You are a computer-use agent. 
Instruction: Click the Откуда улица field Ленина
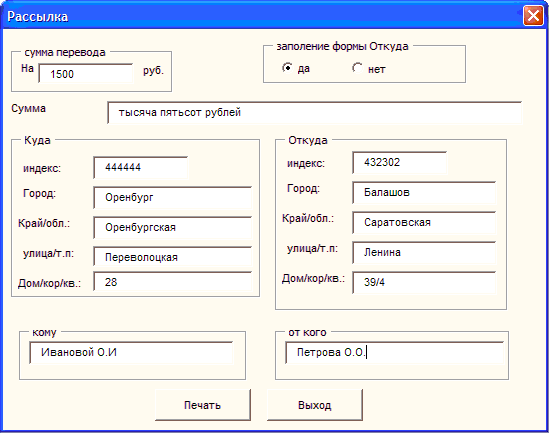[x=424, y=252]
